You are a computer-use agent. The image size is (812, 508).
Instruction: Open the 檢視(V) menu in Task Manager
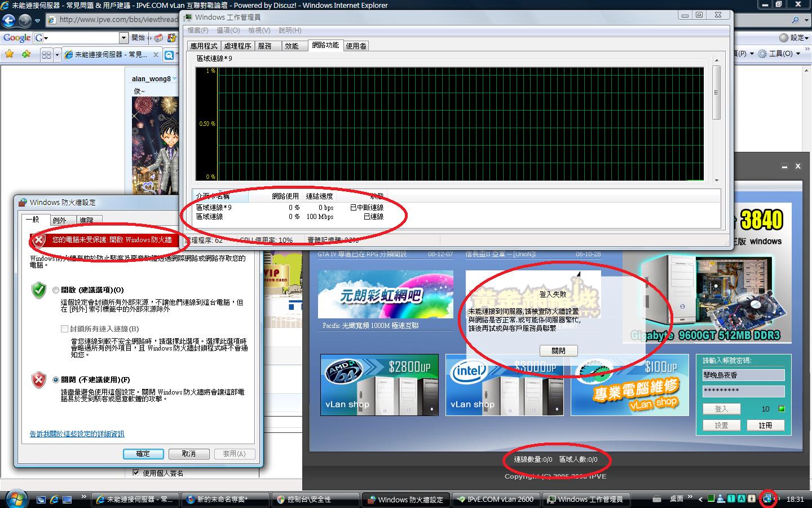pos(259,30)
